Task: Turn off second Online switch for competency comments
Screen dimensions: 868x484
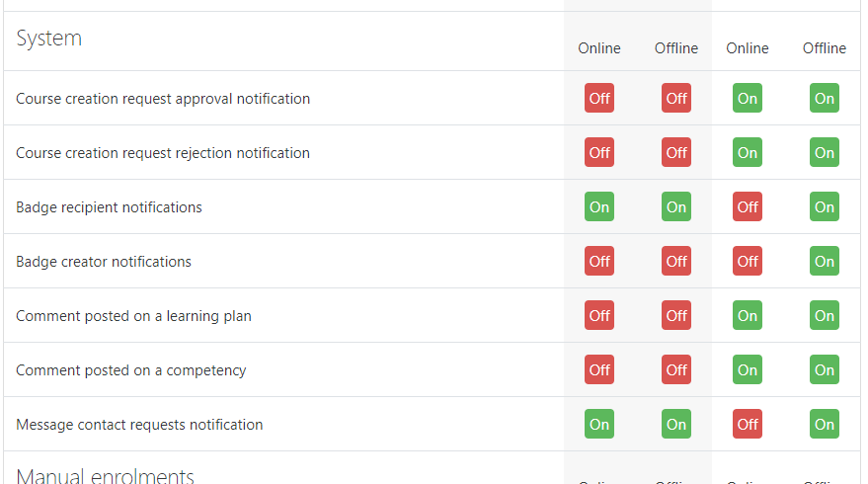Action: tap(747, 369)
